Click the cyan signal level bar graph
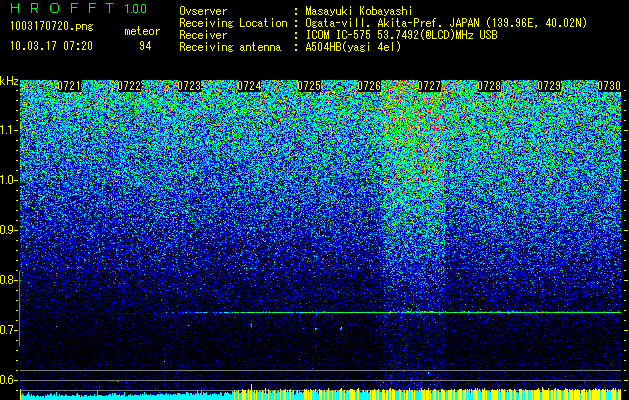This screenshot has width=629, height=400. [x=321, y=394]
